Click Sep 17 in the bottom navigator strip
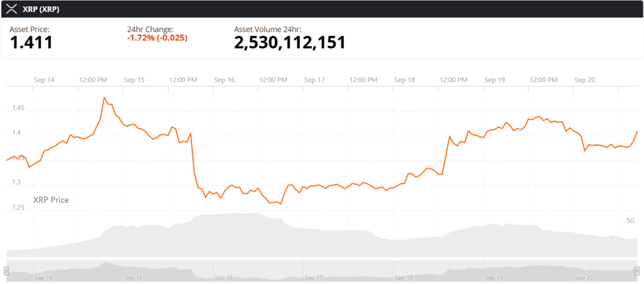 (314, 278)
